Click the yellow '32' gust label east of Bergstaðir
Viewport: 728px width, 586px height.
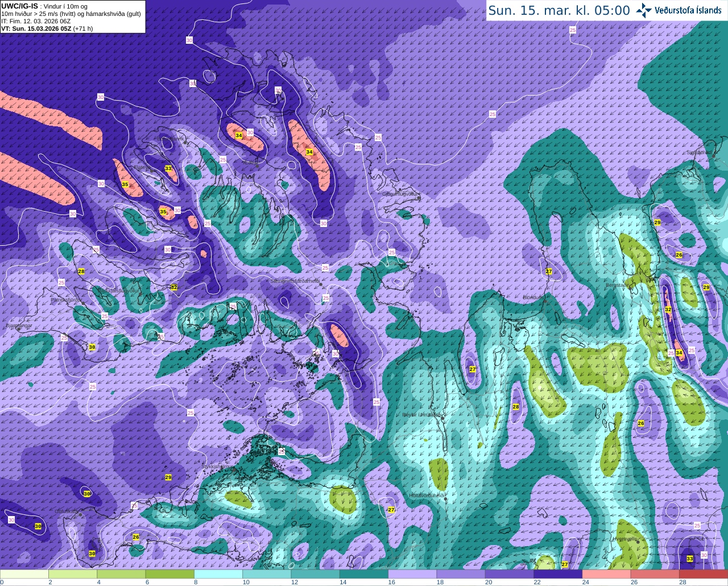pyautogui.click(x=668, y=309)
